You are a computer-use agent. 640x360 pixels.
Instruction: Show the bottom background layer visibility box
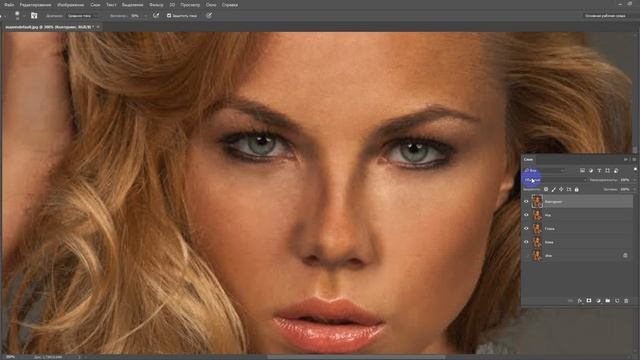click(526, 256)
